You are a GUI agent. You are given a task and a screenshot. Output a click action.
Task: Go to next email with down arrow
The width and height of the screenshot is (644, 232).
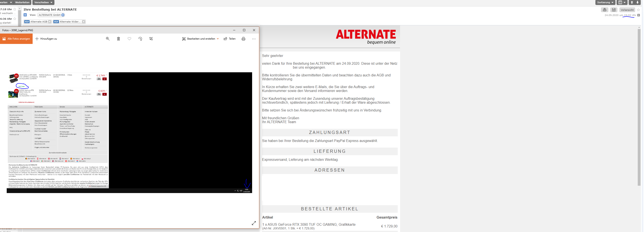pyautogui.click(x=638, y=2)
